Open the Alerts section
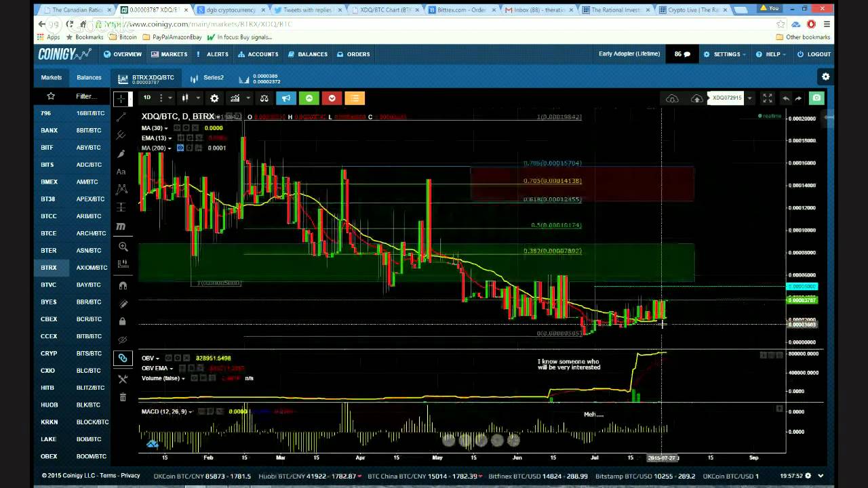This screenshot has width=868, height=488. tap(212, 54)
